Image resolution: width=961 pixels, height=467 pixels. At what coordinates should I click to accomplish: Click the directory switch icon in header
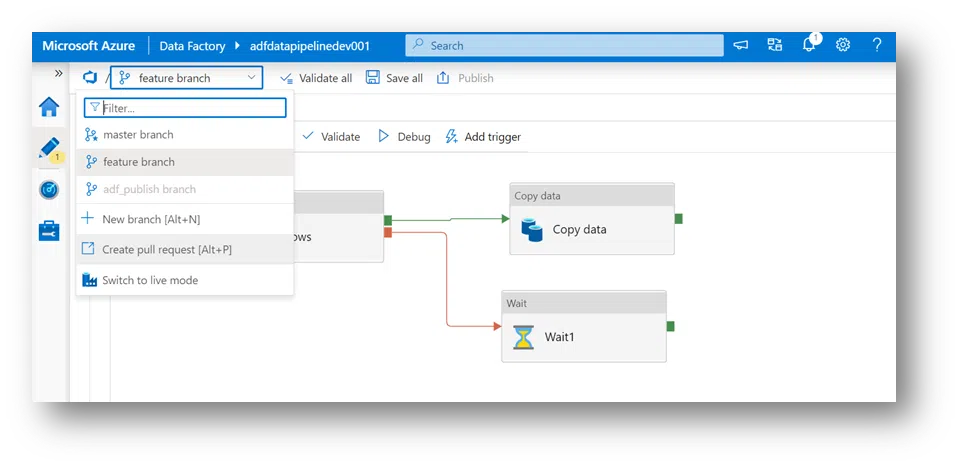click(x=775, y=45)
